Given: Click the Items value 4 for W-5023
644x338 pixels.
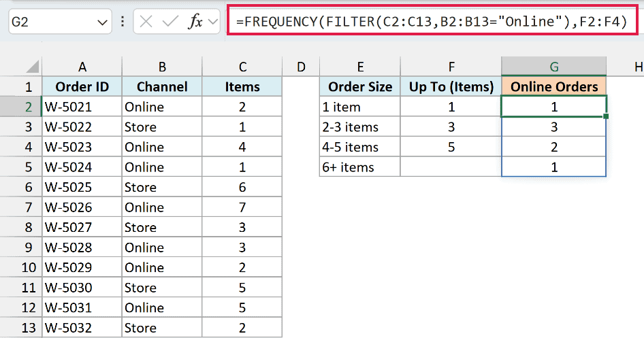Looking at the screenshot, I should (242, 147).
